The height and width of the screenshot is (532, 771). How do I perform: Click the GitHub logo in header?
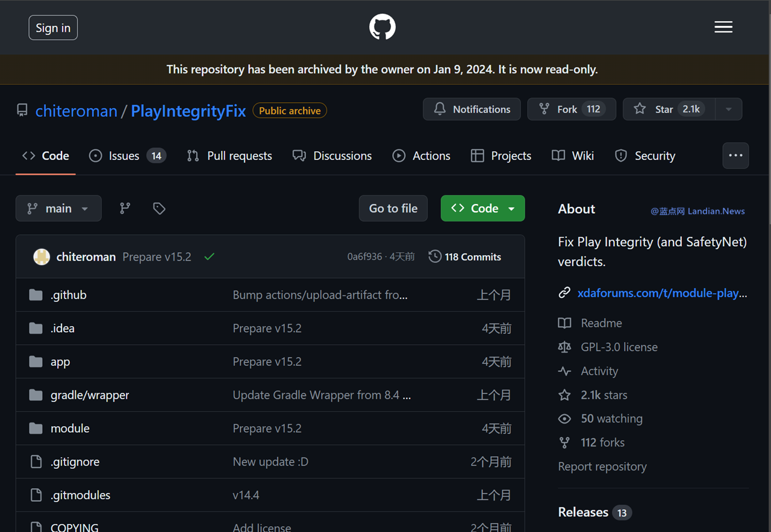coord(382,28)
